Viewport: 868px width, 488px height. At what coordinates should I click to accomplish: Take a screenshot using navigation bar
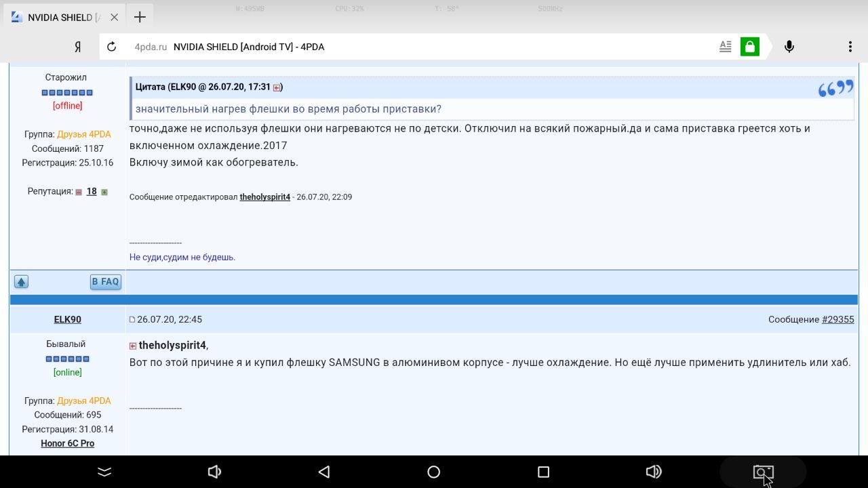pos(763,472)
